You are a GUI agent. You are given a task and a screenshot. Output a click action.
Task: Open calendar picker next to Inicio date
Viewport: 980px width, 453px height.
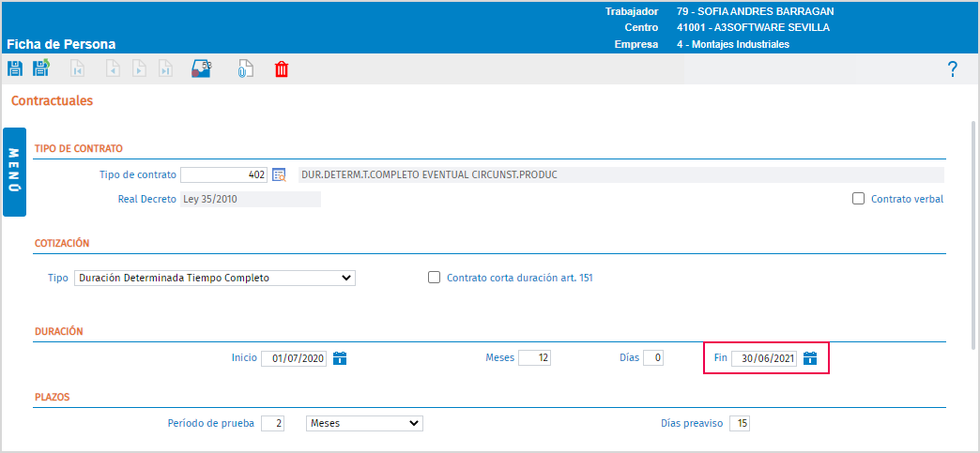340,358
